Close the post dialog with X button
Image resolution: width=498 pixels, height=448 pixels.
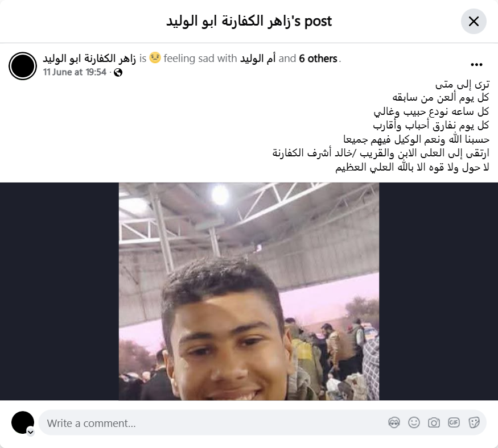(x=474, y=22)
